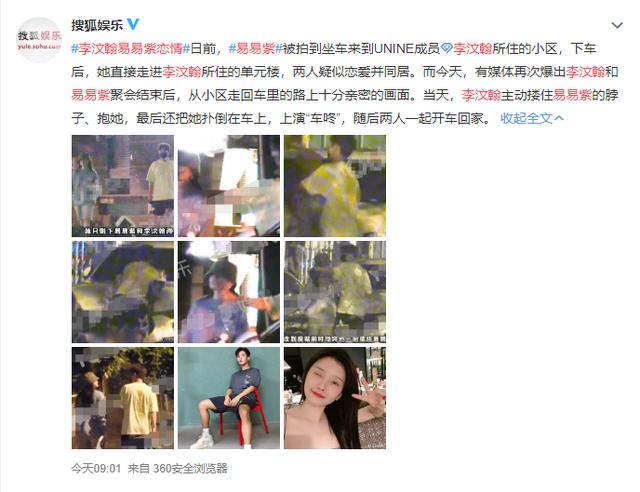The image size is (640, 492).
Task: Open the top-right yellow shirt photo
Action: 335,186
